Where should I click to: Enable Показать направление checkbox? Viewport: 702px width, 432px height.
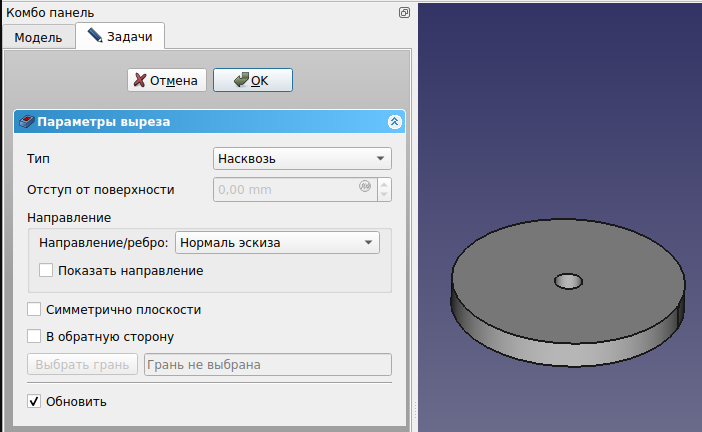click(46, 270)
